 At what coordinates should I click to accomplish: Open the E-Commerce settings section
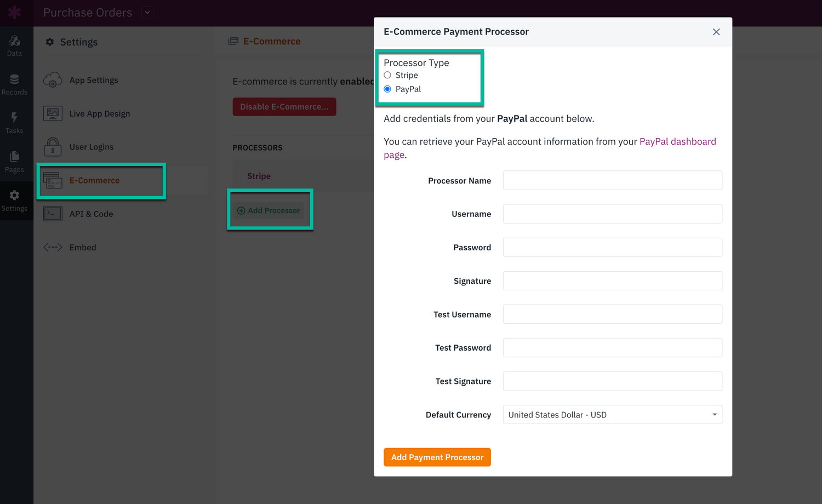coord(94,180)
